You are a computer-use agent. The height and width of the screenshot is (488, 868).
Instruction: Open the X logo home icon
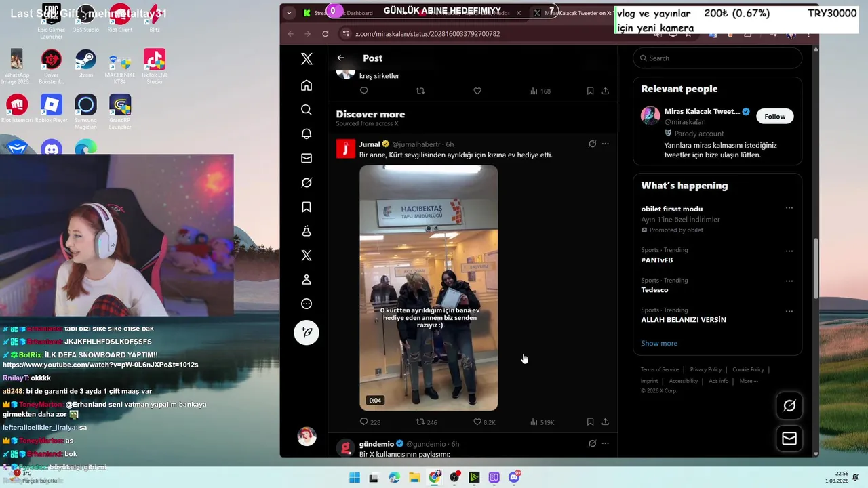coord(307,59)
